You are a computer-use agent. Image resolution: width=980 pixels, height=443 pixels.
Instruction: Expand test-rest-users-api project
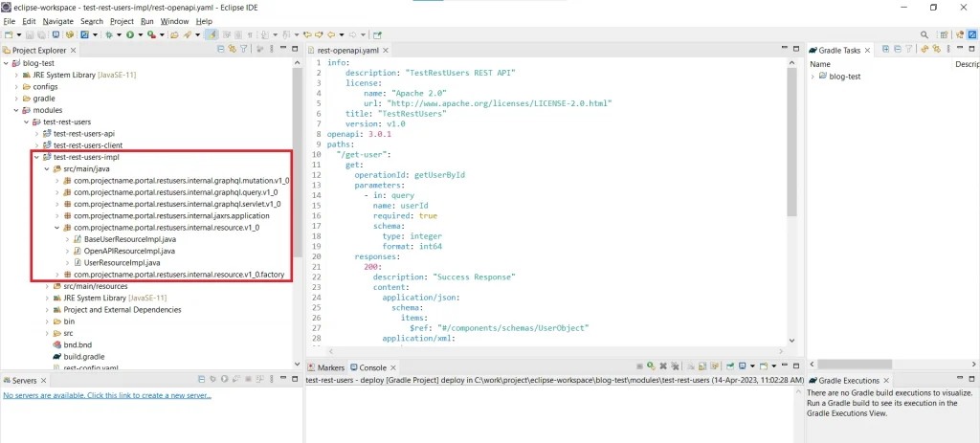(x=37, y=134)
